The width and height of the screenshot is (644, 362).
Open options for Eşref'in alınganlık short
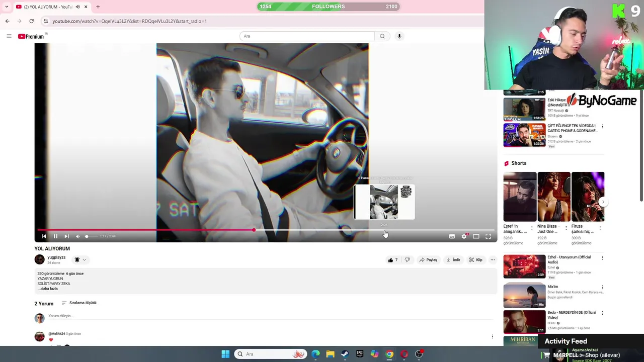point(532,228)
